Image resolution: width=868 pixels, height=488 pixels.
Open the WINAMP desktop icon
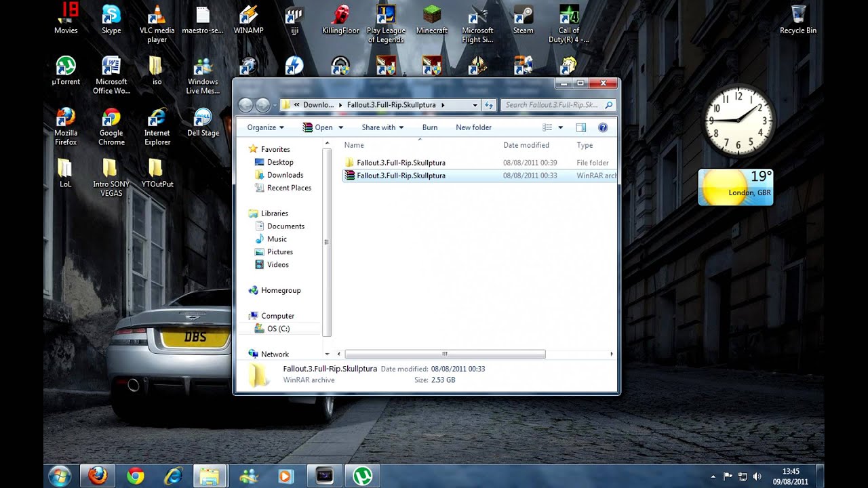[248, 19]
